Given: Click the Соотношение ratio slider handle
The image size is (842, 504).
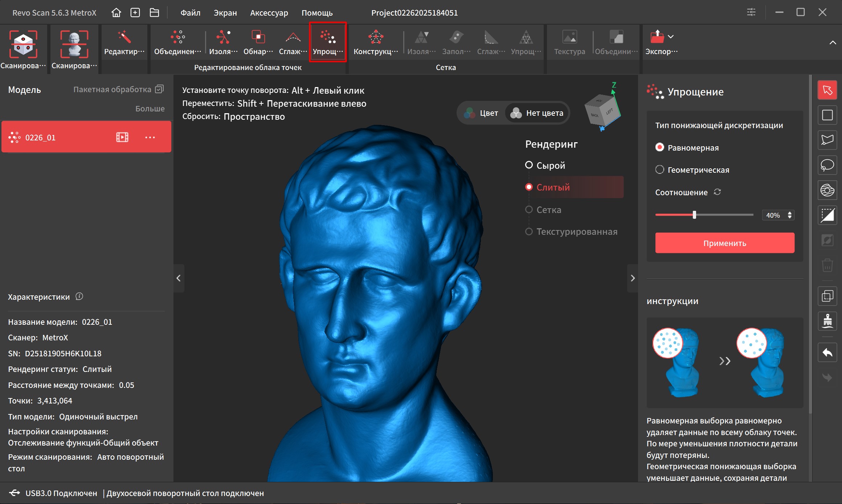Looking at the screenshot, I should click(694, 215).
